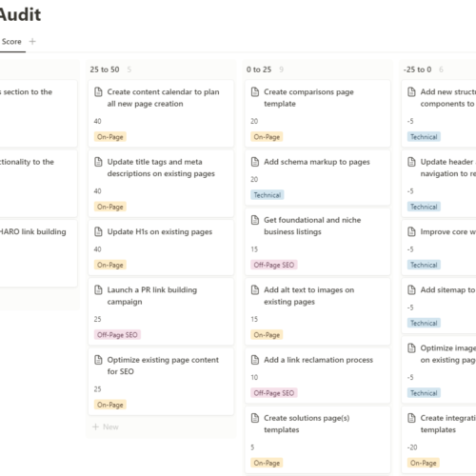476x476 pixels.
Task: Click On-Page tag on Update H1s card
Action: (x=110, y=265)
